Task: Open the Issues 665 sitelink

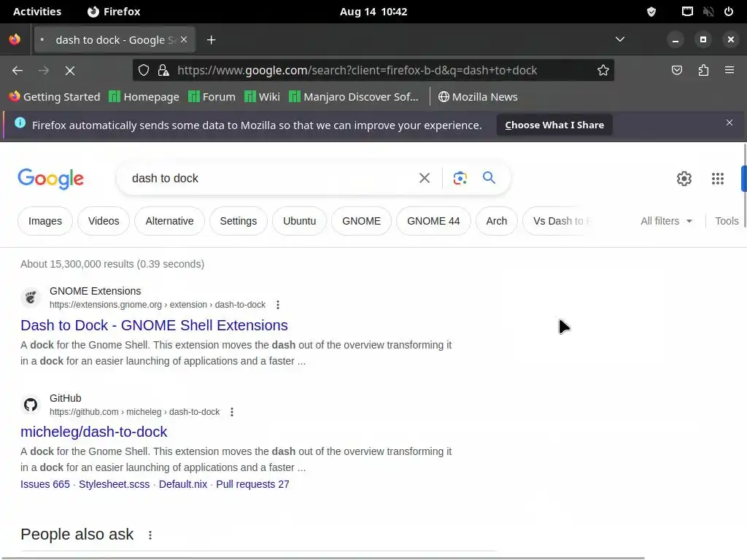Action: click(45, 484)
